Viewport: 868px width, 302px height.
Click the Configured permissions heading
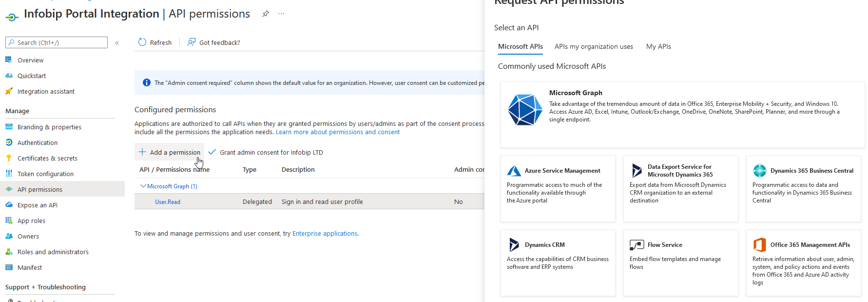click(175, 110)
